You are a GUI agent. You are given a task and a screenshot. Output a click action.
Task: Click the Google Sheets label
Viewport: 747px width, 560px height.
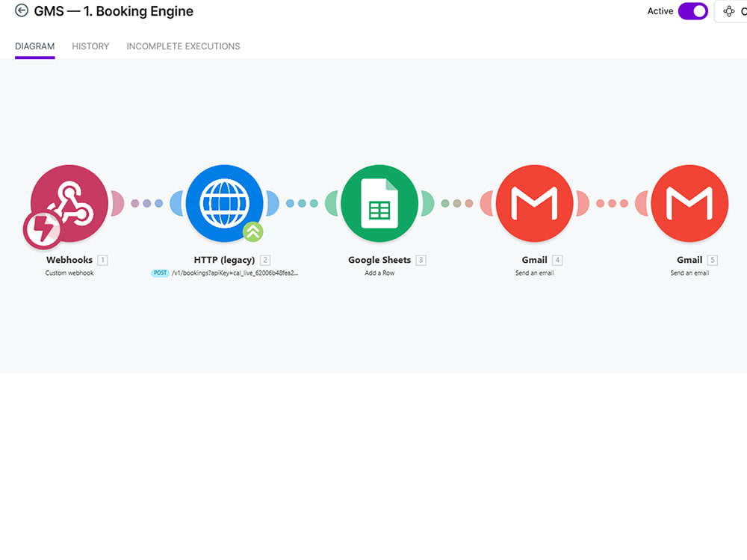pos(379,260)
